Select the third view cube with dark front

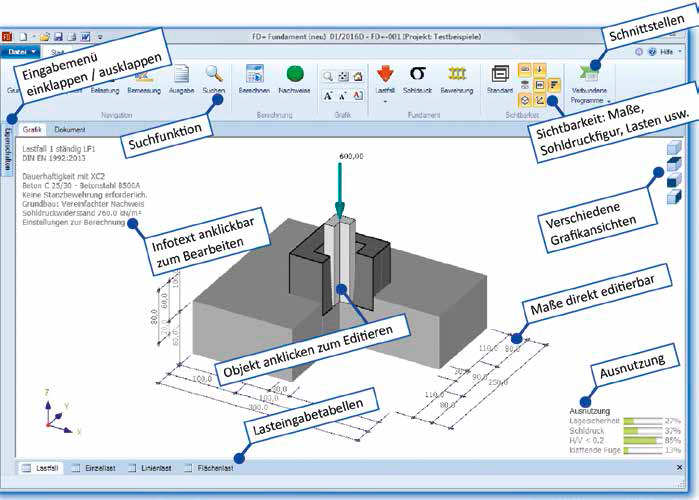click(674, 180)
